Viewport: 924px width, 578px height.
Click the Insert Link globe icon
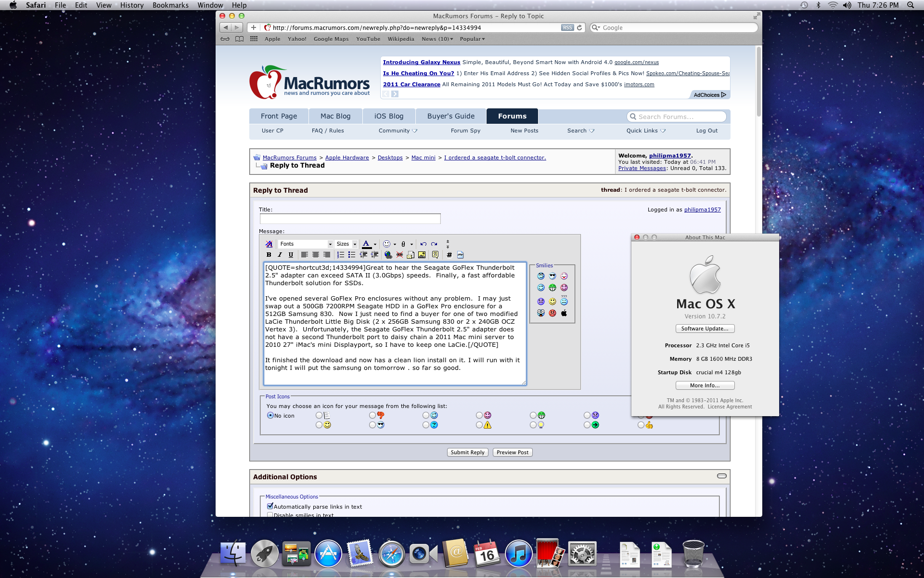pyautogui.click(x=388, y=255)
